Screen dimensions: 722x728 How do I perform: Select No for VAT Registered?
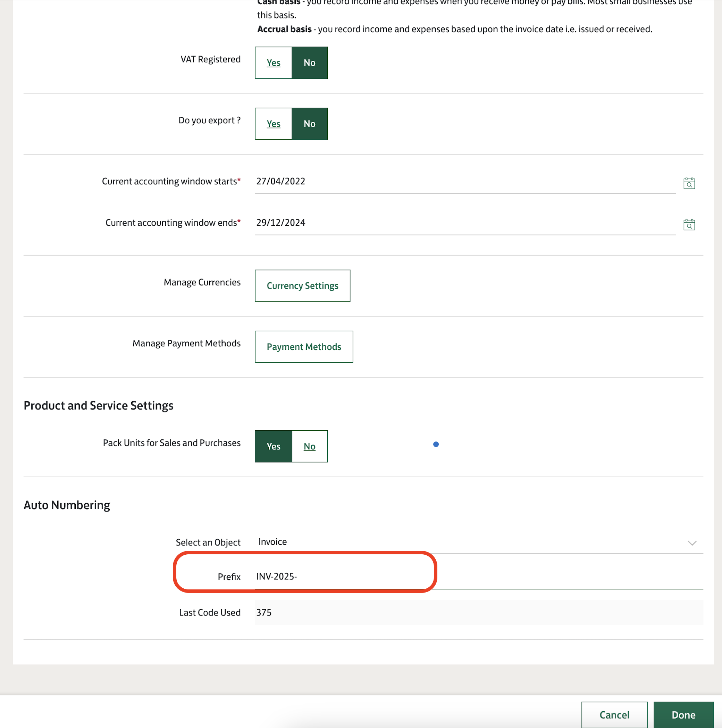[309, 63]
